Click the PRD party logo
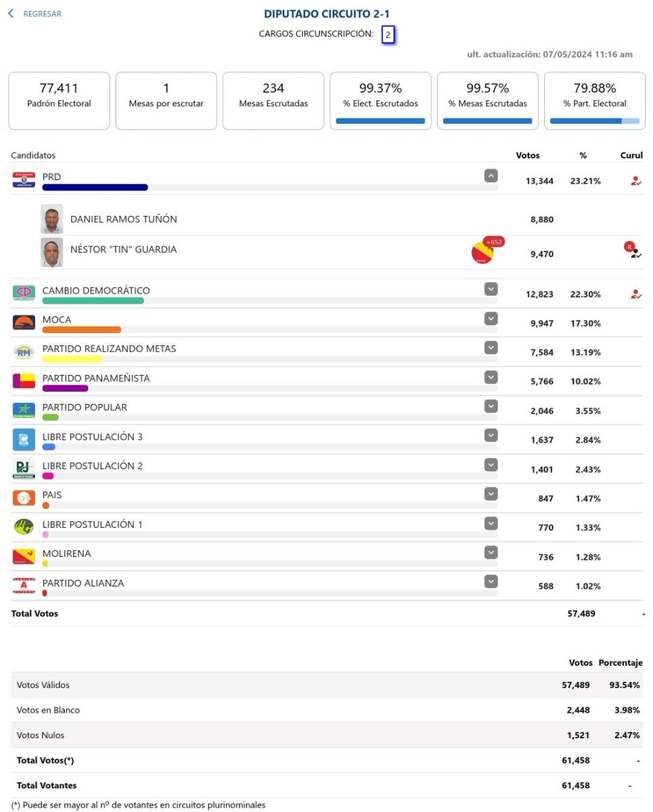The width and height of the screenshot is (653, 812). tap(24, 180)
